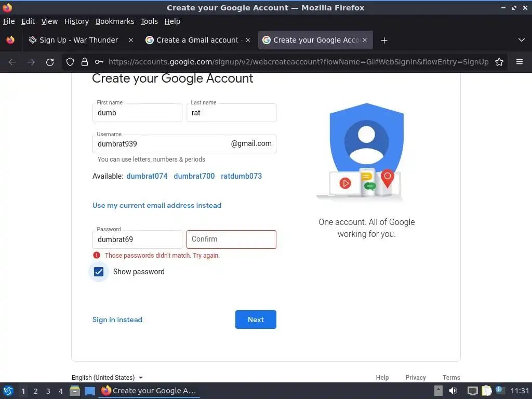Open the Tools menu

[x=149, y=21]
